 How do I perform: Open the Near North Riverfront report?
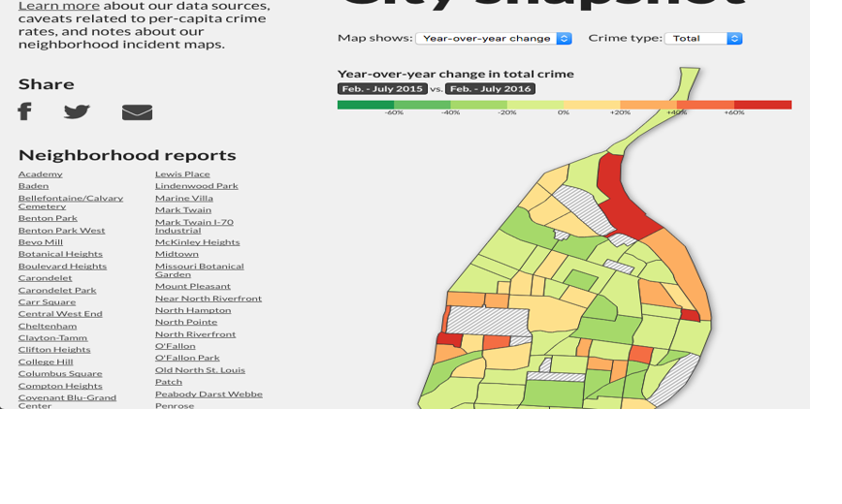pos(209,299)
